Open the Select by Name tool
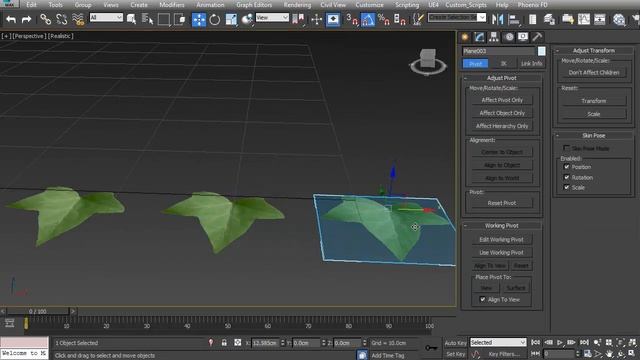Screen dimensions: 640x360 pyautogui.click(x=147, y=19)
